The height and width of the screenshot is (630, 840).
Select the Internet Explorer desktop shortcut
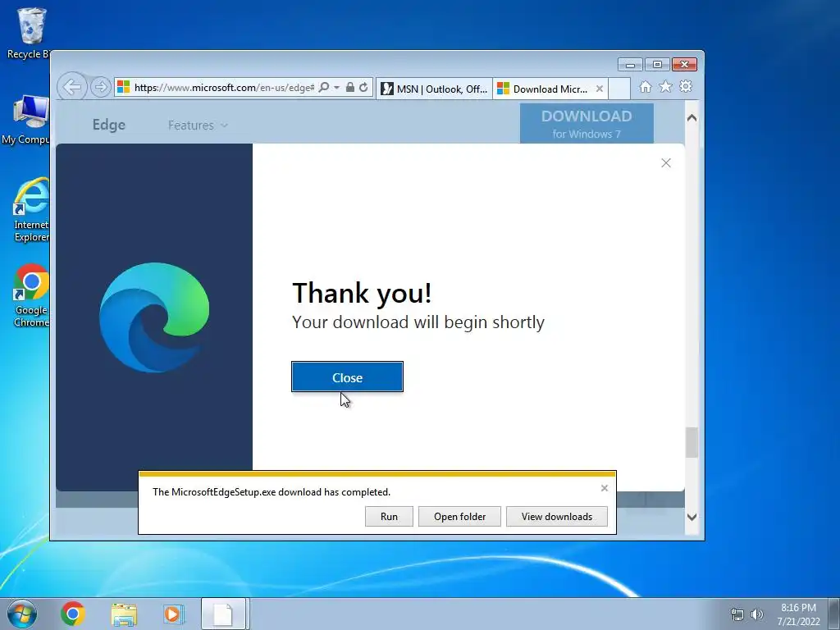tap(30, 209)
